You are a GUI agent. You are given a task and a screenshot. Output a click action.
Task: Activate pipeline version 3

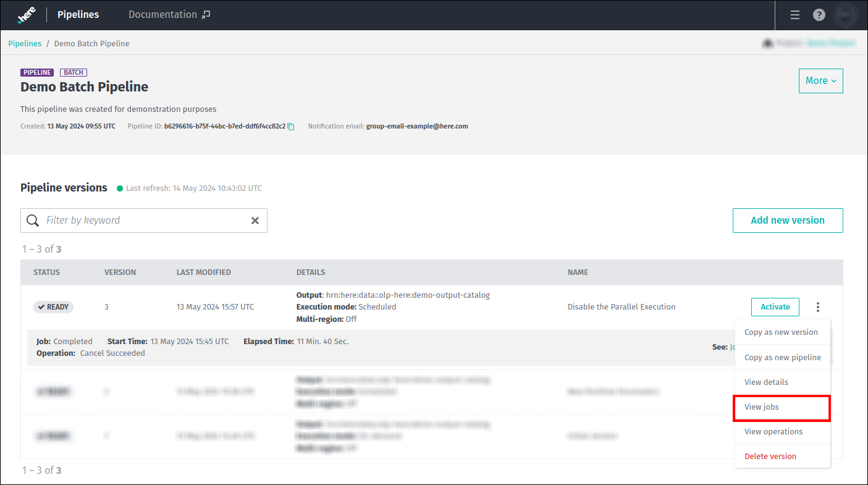point(775,306)
